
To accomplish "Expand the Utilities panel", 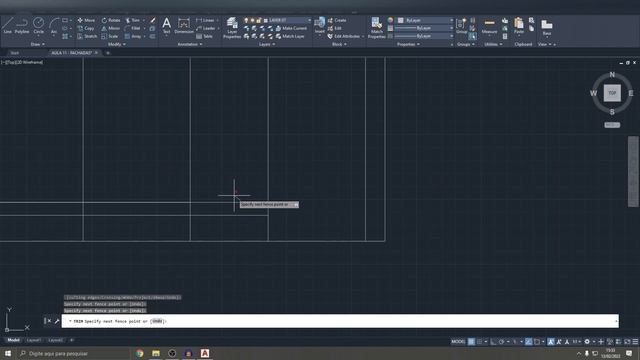I will 493,44.
